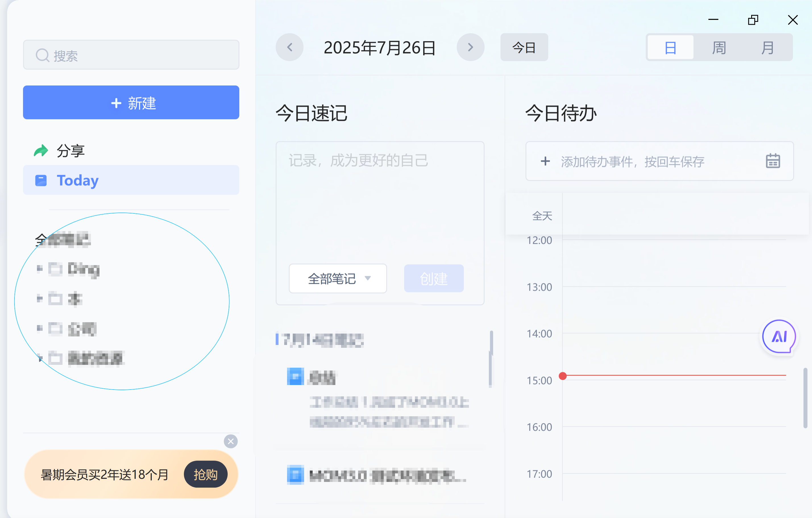Click the 抢购 purchase button
Image resolution: width=812 pixels, height=518 pixels.
[205, 475]
